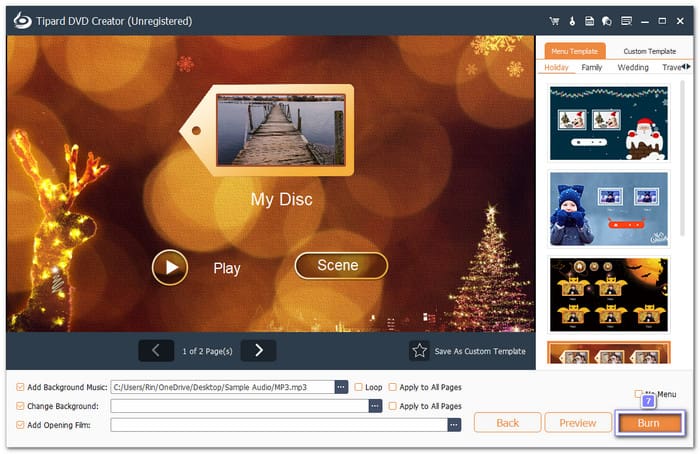Browse for background music file with ellipsis button
700x454 pixels.
[x=341, y=387]
